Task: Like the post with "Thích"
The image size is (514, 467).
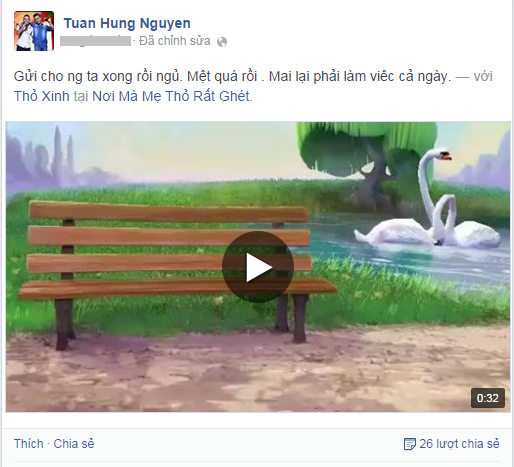Action: pos(29,444)
